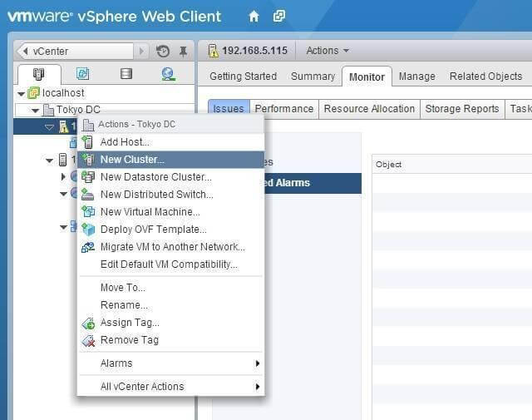This screenshot has width=532, height=420.
Task: Click the Tokyo DC datacenter icon
Action: pos(48,110)
